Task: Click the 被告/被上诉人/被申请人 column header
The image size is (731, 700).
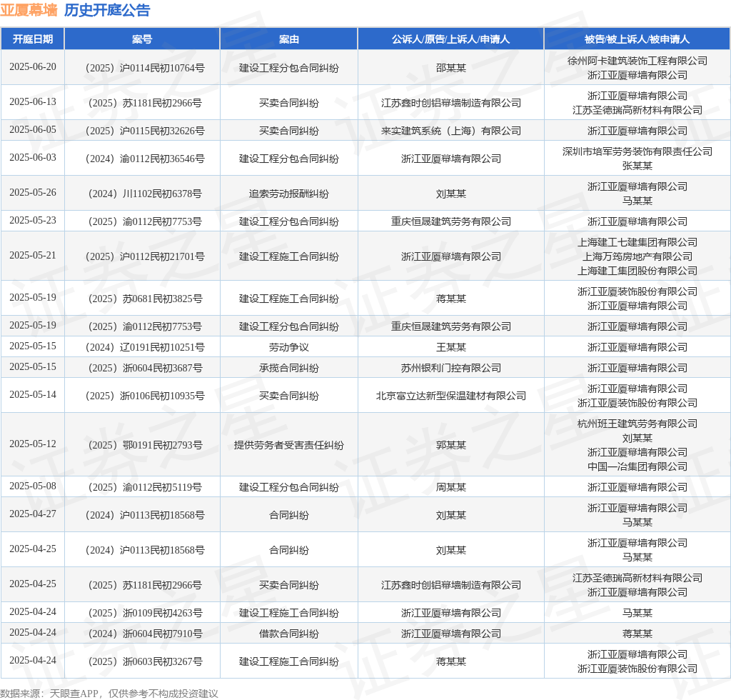Action: [x=637, y=39]
